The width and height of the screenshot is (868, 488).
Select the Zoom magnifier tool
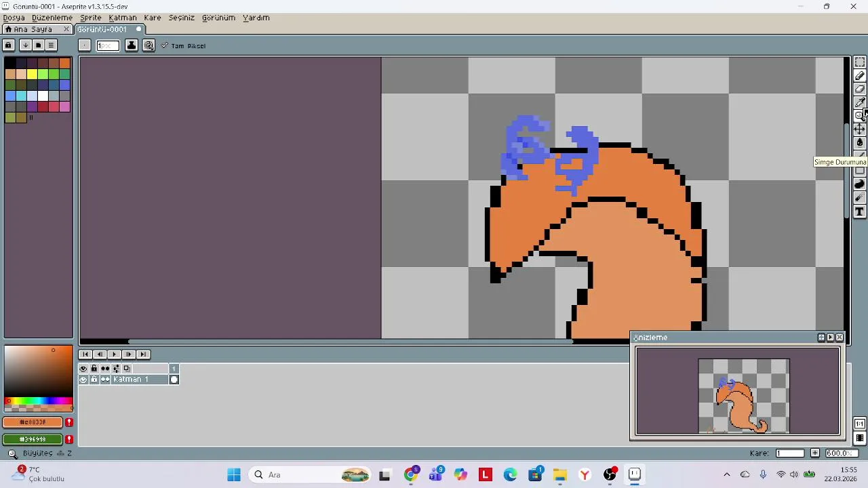[859, 115]
